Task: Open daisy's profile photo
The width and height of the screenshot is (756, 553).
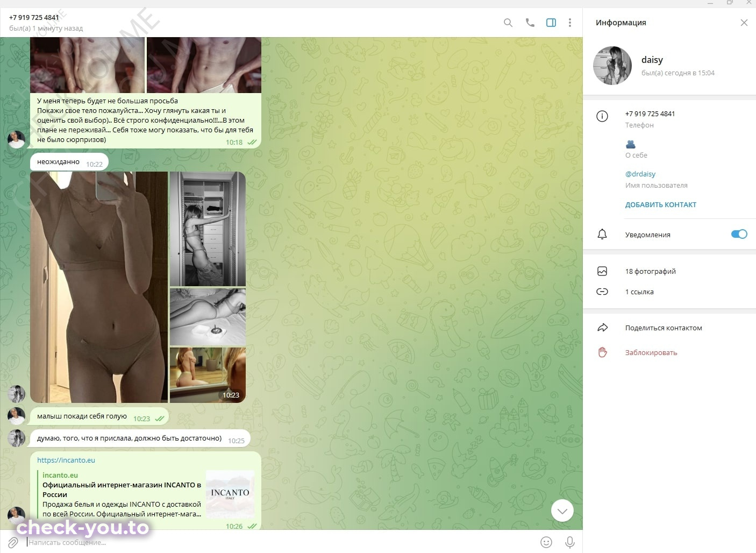Action: tap(612, 66)
